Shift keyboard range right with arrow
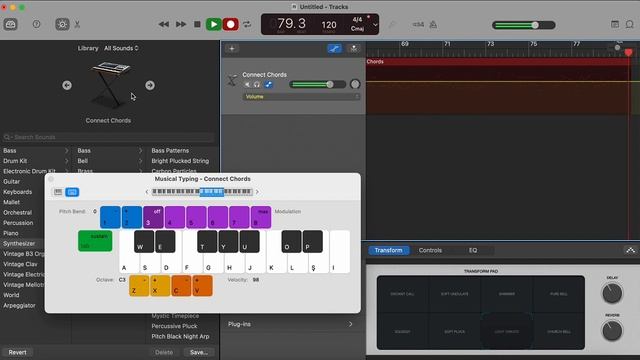Image resolution: width=640 pixels, height=360 pixels. coord(257,191)
